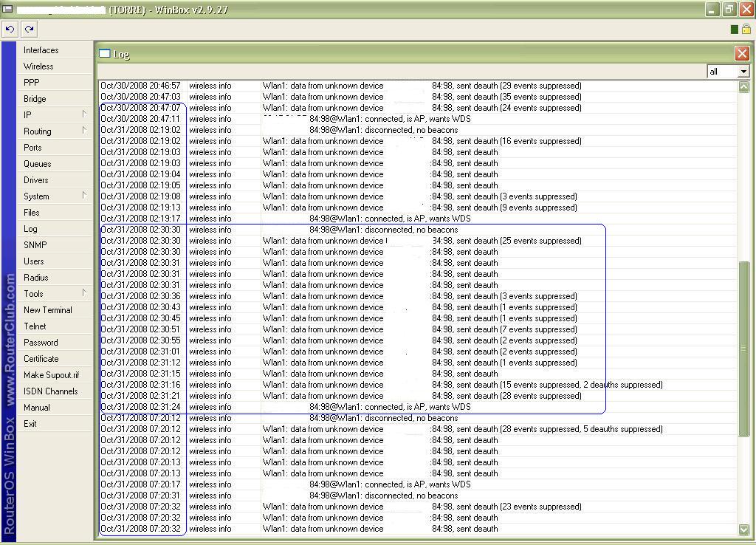Viewport: 756px width, 545px height.
Task: Click the yellow padlock icon
Action: click(746, 30)
